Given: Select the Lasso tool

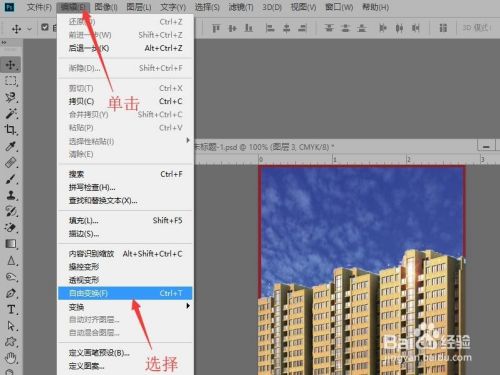Looking at the screenshot, I should tap(11, 97).
